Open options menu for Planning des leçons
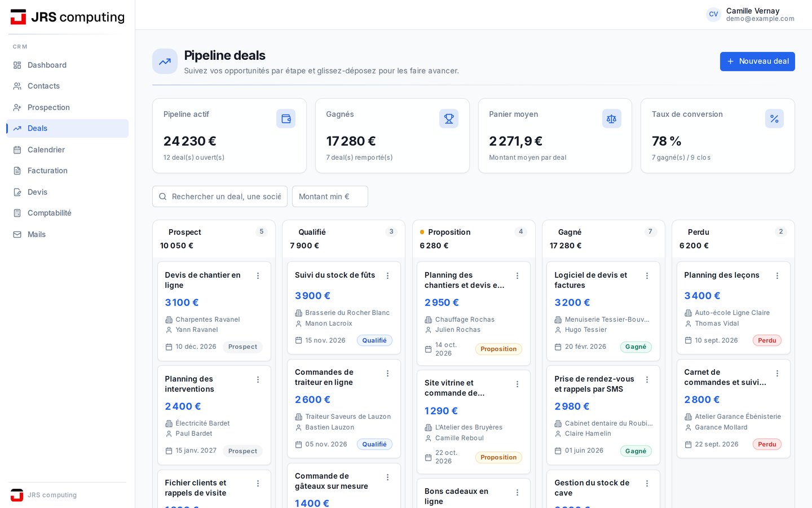Image resolution: width=812 pixels, height=508 pixels. click(x=777, y=276)
